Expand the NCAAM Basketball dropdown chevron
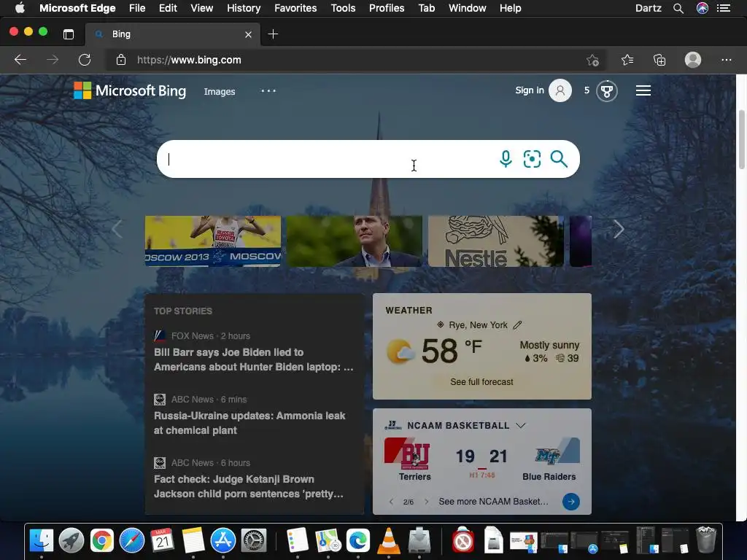747x560 pixels. 521,425
